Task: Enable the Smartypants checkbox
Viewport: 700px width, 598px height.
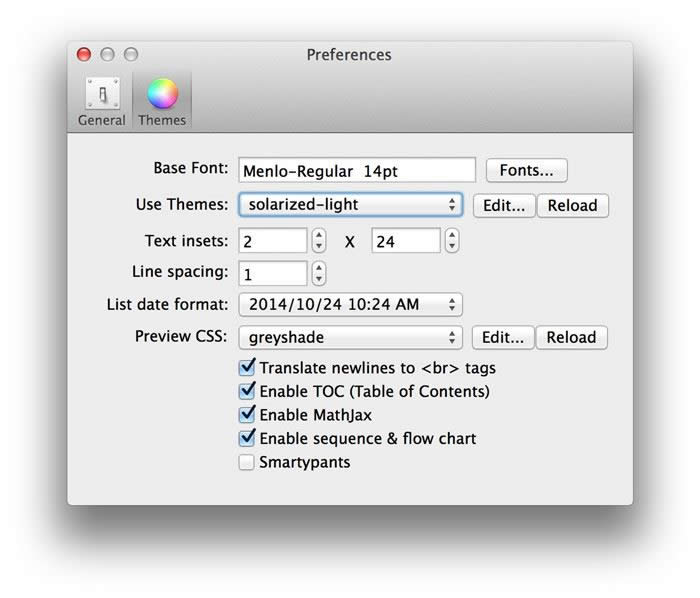Action: point(247,462)
